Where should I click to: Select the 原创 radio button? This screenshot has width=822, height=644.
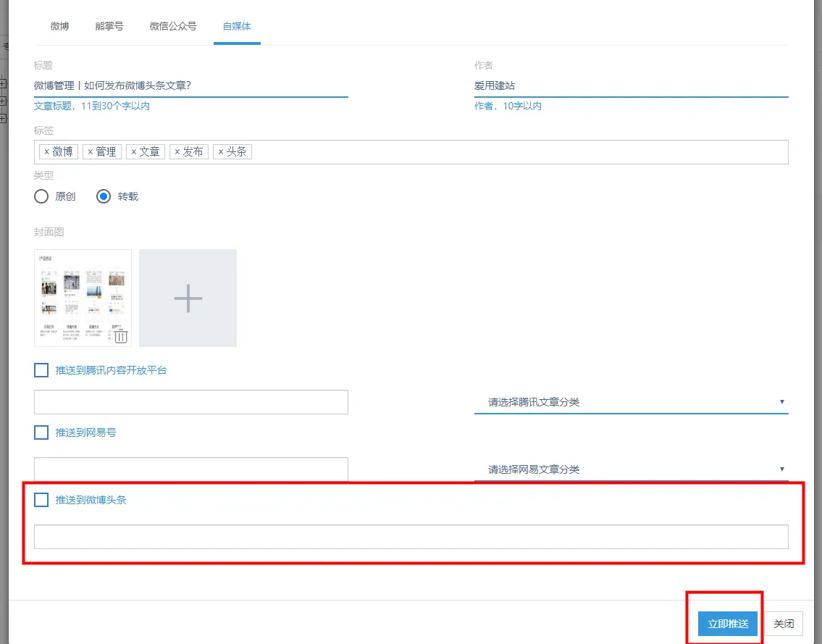point(41,196)
